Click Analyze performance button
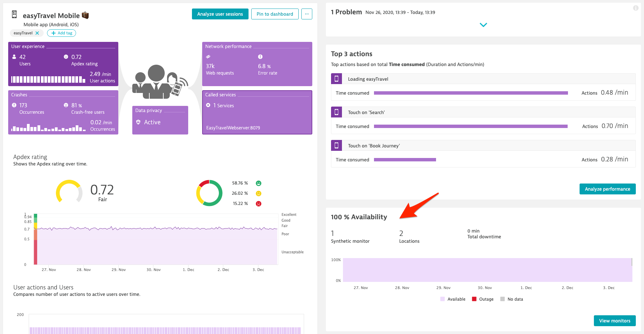644x334 pixels. point(608,189)
